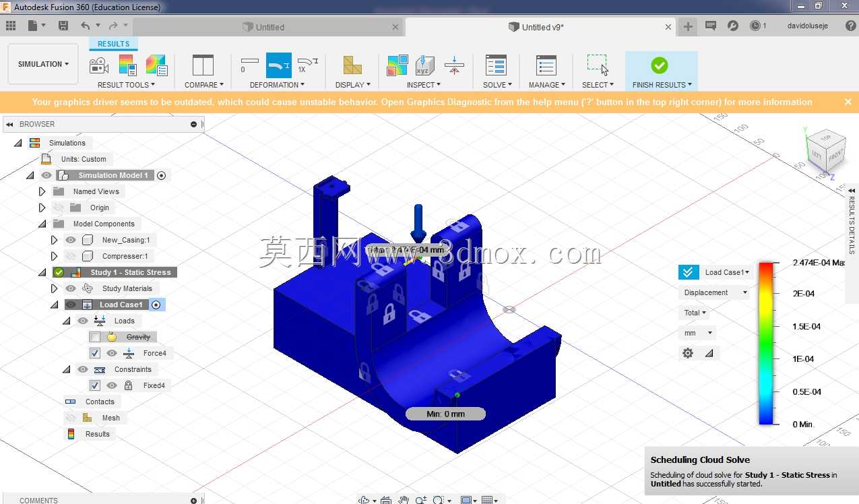Image resolution: width=859 pixels, height=504 pixels.
Task: Dismiss the graphics driver warning banner
Action: [848, 102]
